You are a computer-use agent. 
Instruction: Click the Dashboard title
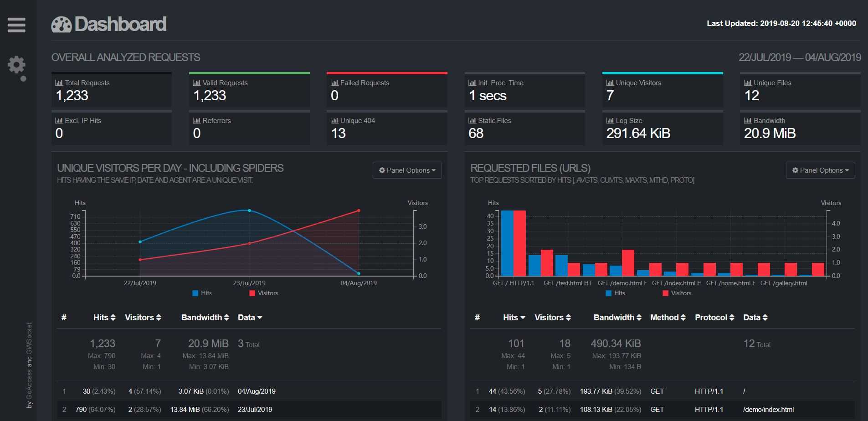point(120,25)
